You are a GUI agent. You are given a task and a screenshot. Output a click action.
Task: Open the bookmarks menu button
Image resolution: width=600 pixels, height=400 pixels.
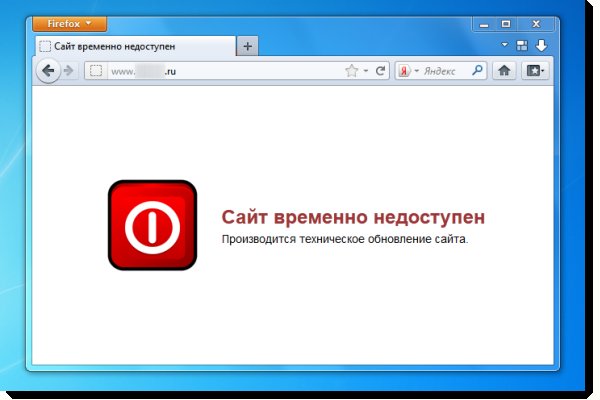[535, 71]
